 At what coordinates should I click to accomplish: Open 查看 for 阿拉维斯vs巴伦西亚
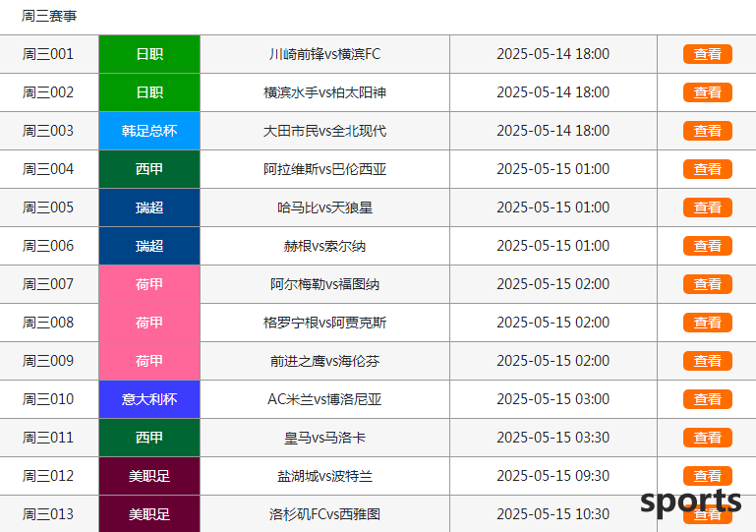click(707, 169)
